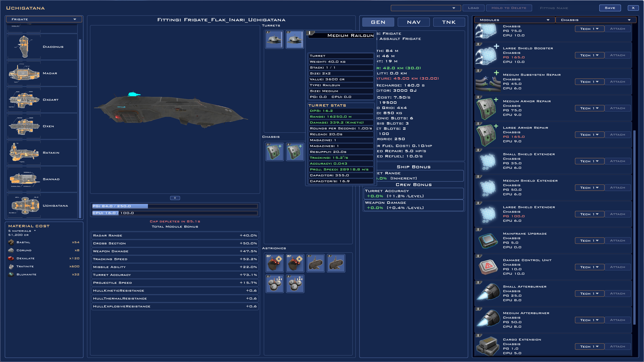
Task: Click the first chassis slot armor repair icon
Action: tap(275, 152)
